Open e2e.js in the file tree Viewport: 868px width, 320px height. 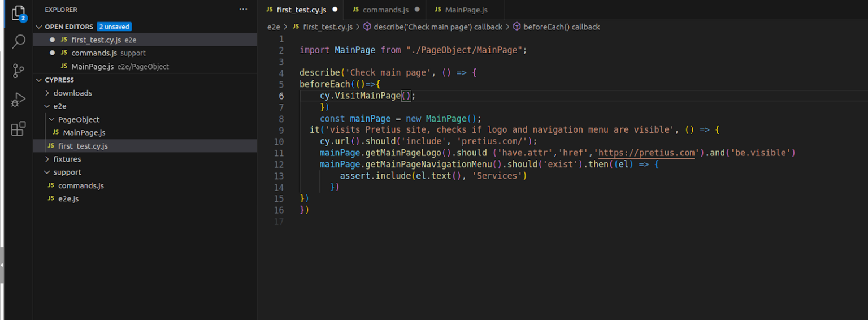[x=68, y=199]
